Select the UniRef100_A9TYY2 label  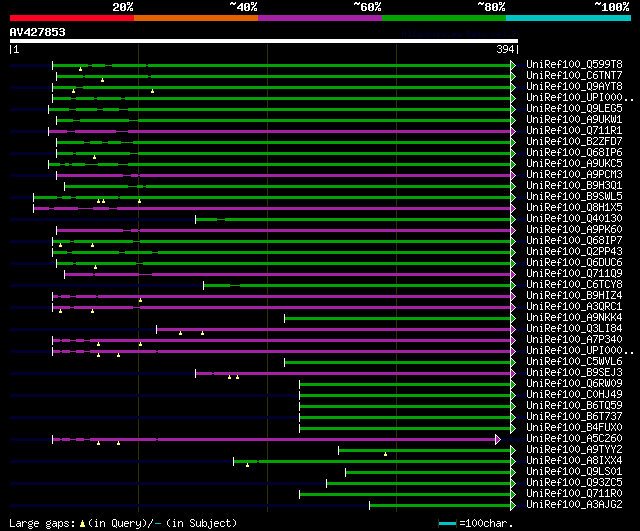574,450
